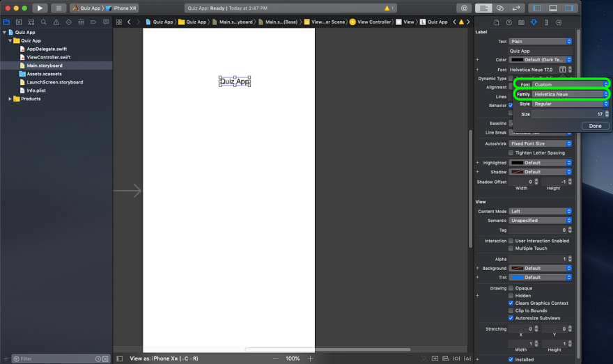Toggle the Navigator panel visibility
The width and height of the screenshot is (613, 364).
[537, 8]
